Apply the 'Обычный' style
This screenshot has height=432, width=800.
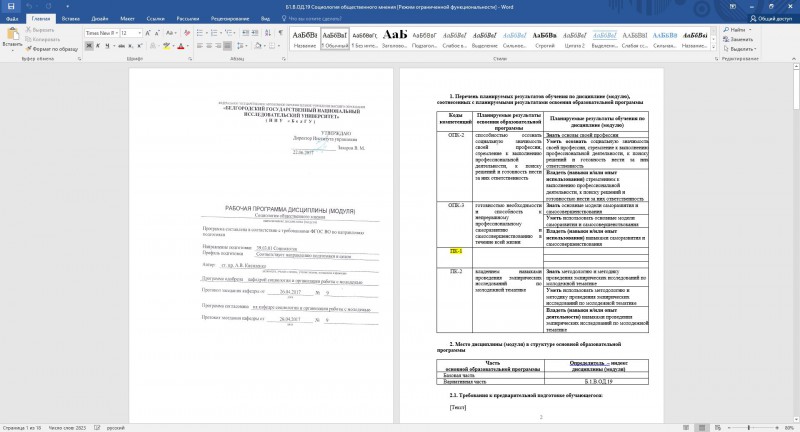[x=335, y=38]
